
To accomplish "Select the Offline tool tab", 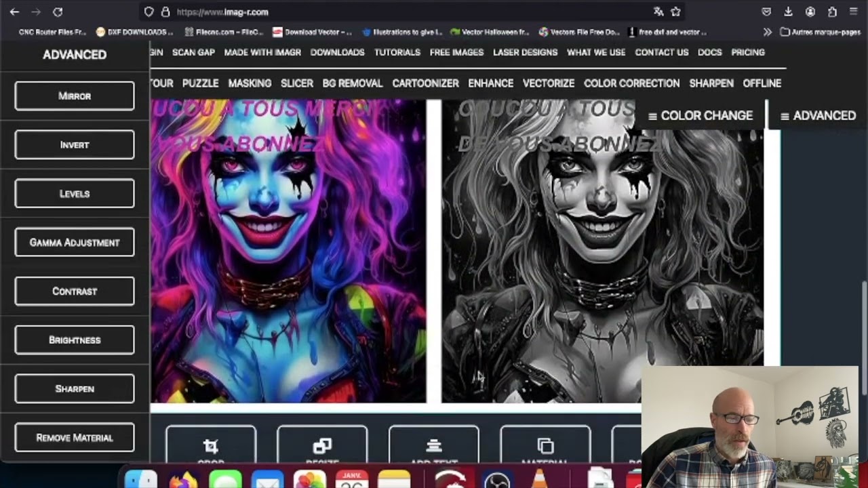I will click(x=762, y=83).
